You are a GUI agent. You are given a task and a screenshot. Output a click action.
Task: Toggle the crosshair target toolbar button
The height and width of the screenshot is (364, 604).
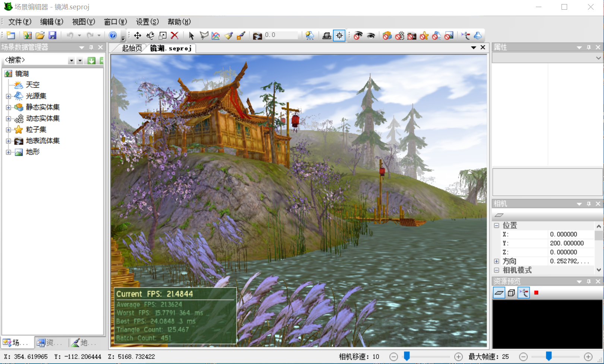(x=339, y=35)
